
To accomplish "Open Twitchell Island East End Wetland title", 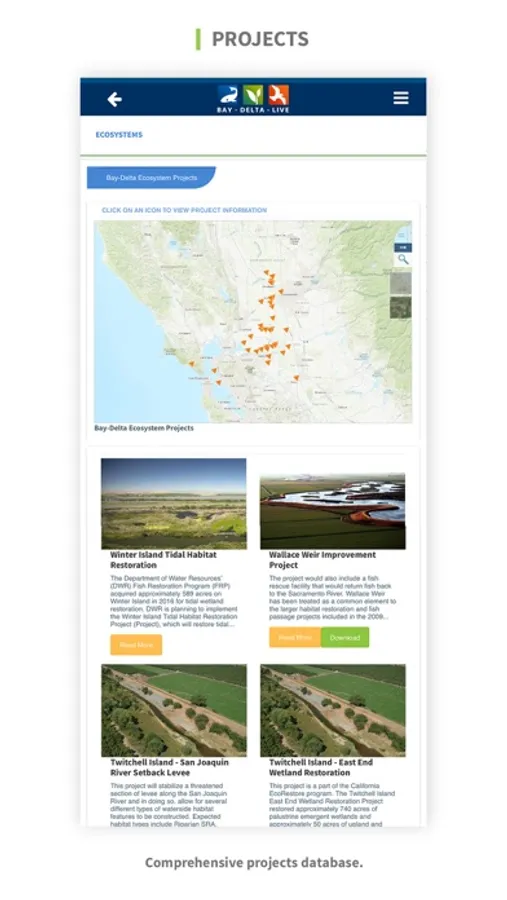I will click(x=321, y=767).
